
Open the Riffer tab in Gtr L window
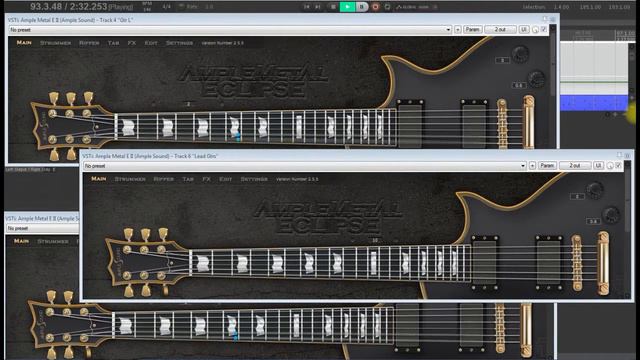coord(89,42)
